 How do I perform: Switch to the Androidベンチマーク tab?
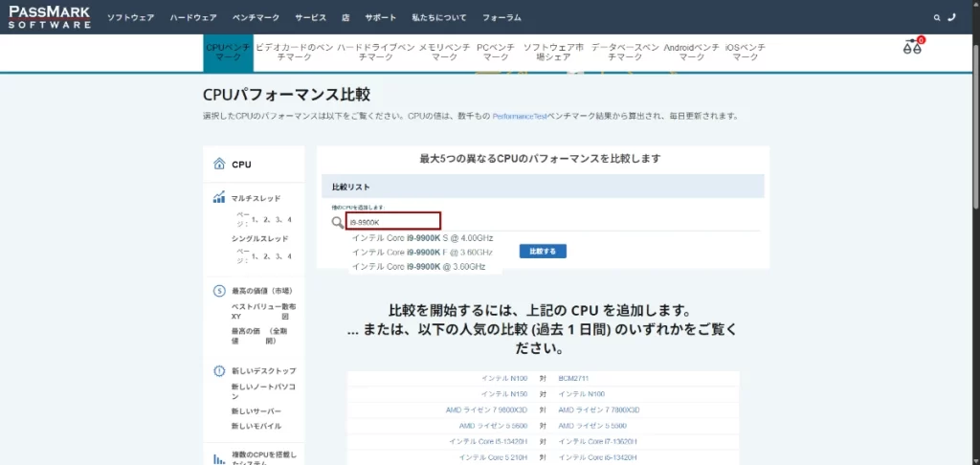(691, 52)
